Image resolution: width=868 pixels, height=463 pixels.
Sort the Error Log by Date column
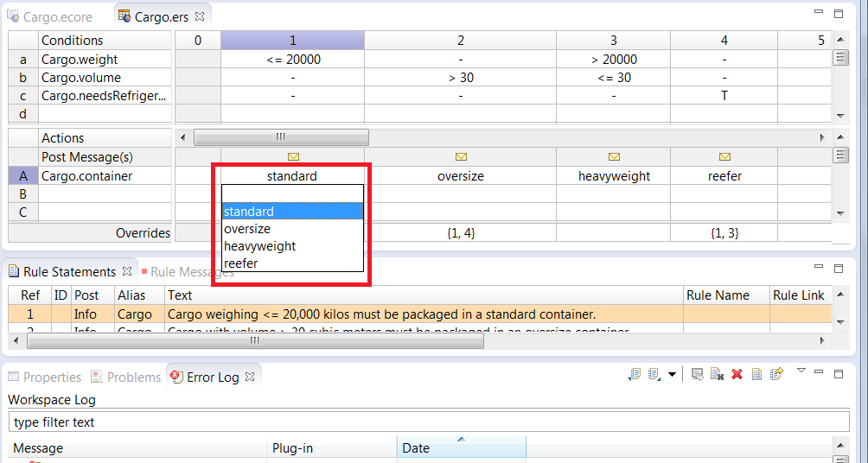tap(461, 447)
